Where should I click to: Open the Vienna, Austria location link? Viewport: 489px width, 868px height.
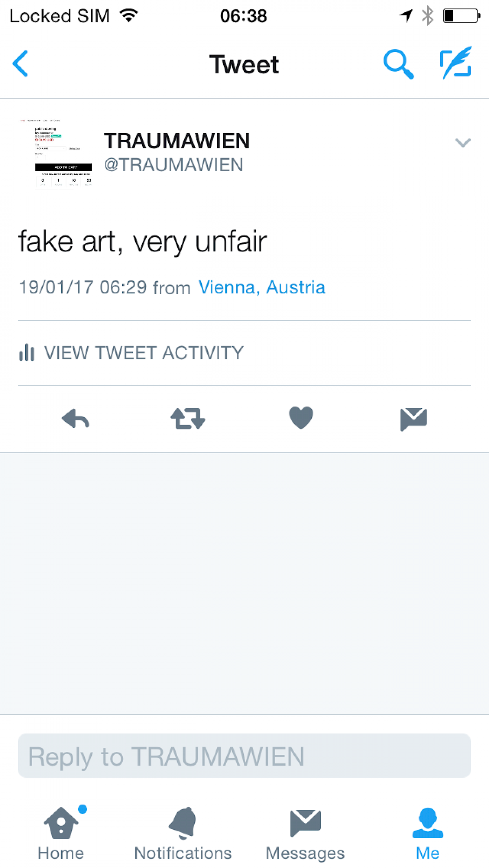(262, 287)
